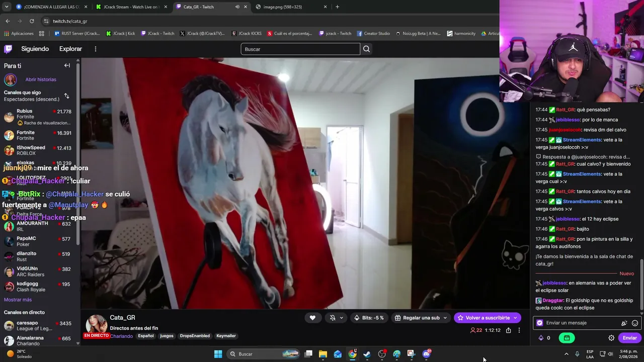
Task: Open the Bits: -5 % offer
Action: (x=369, y=318)
